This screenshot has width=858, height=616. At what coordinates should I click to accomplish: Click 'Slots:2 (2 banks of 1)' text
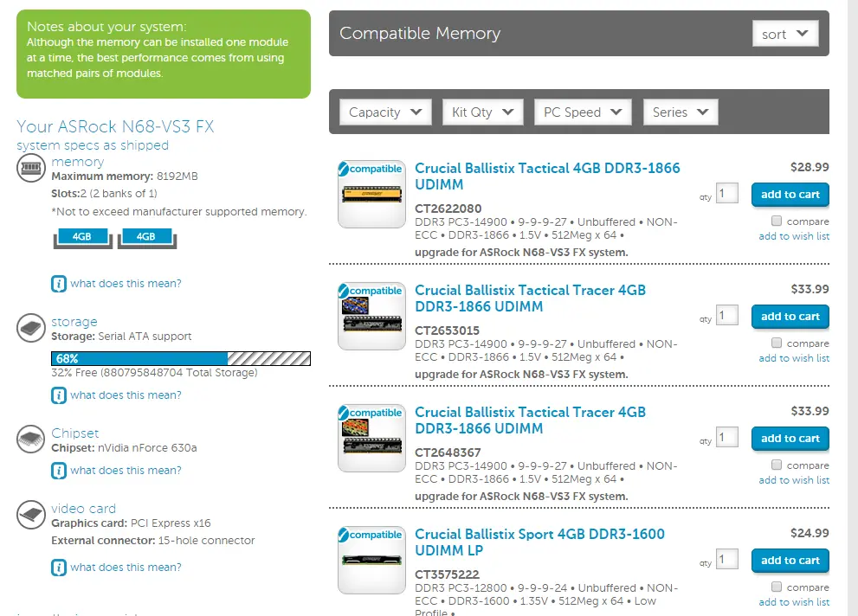[x=104, y=194]
